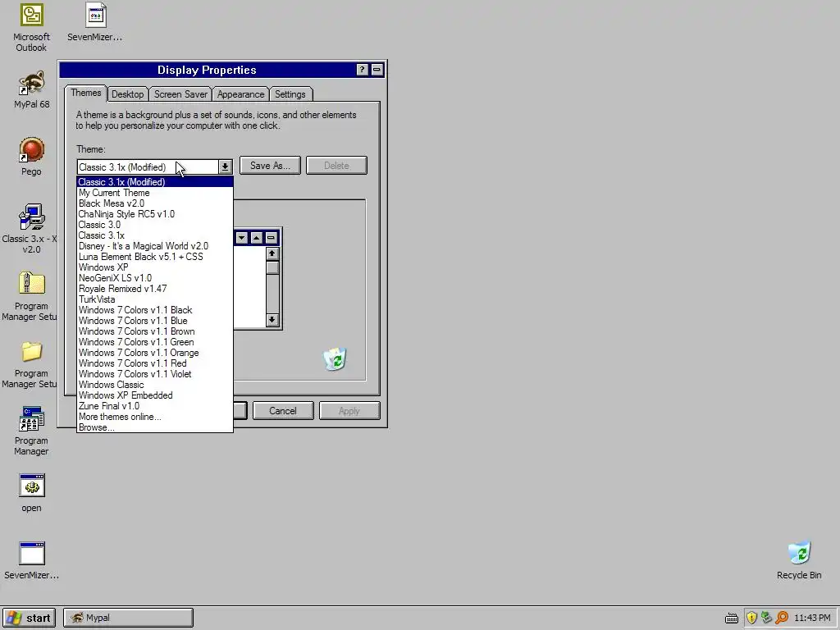The height and width of the screenshot is (630, 840).
Task: Select Browse... entry in theme list
Action: pyautogui.click(x=155, y=427)
